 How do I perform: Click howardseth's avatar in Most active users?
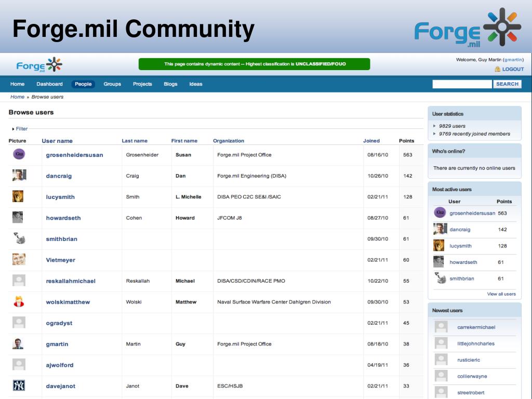[x=438, y=262]
